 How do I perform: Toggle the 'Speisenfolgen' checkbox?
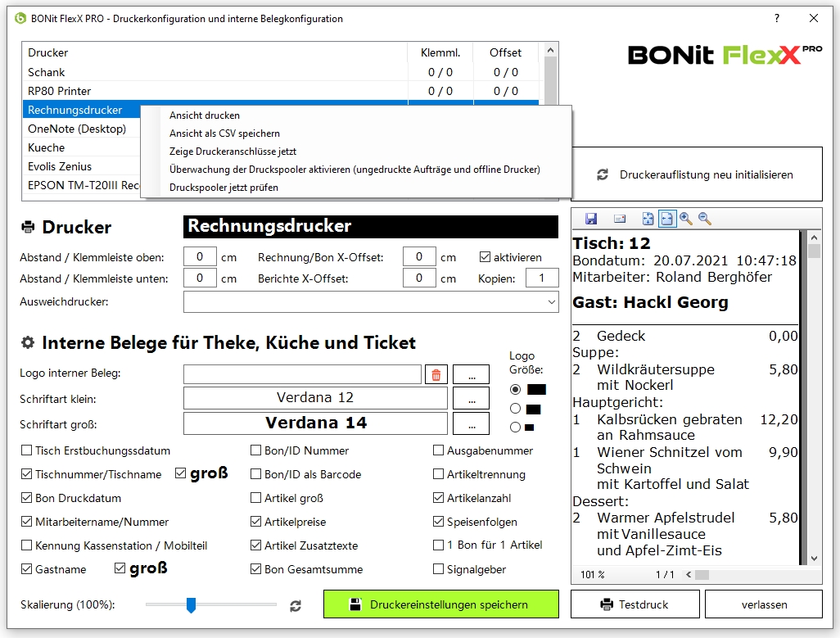(x=438, y=521)
